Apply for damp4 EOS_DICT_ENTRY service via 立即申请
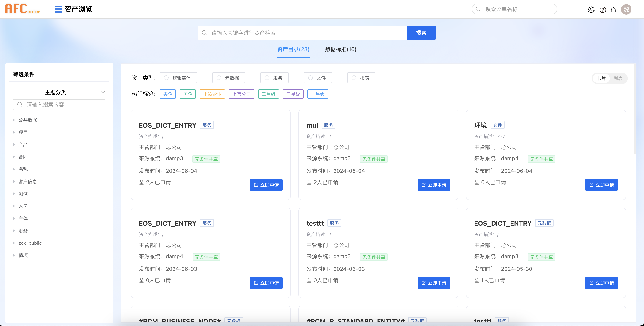This screenshot has width=644, height=326. 266,283
